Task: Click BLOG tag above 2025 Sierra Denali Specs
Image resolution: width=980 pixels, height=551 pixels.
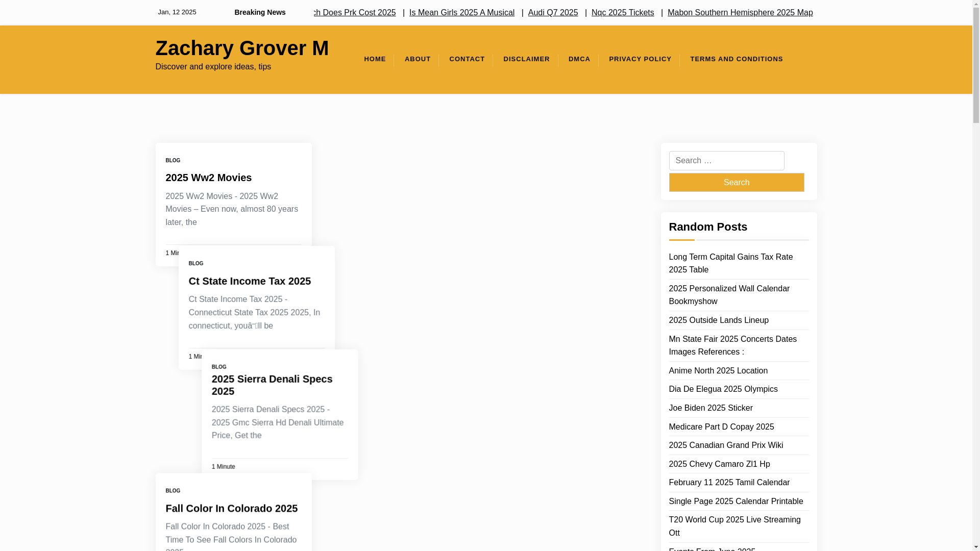Action: click(x=219, y=367)
